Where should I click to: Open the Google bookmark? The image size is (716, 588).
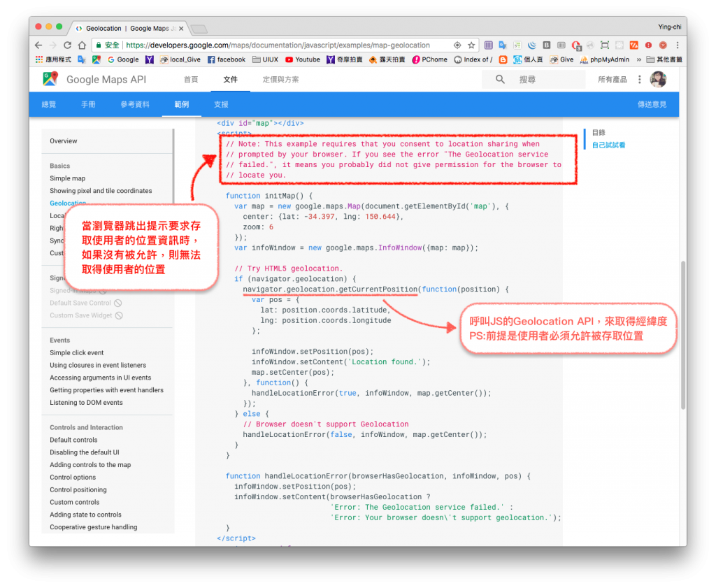pyautogui.click(x=123, y=59)
